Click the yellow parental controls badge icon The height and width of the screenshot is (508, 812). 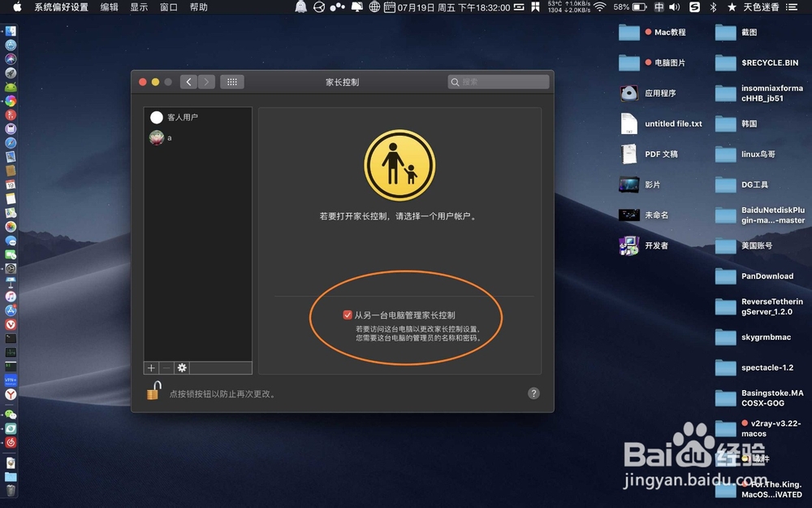point(400,163)
